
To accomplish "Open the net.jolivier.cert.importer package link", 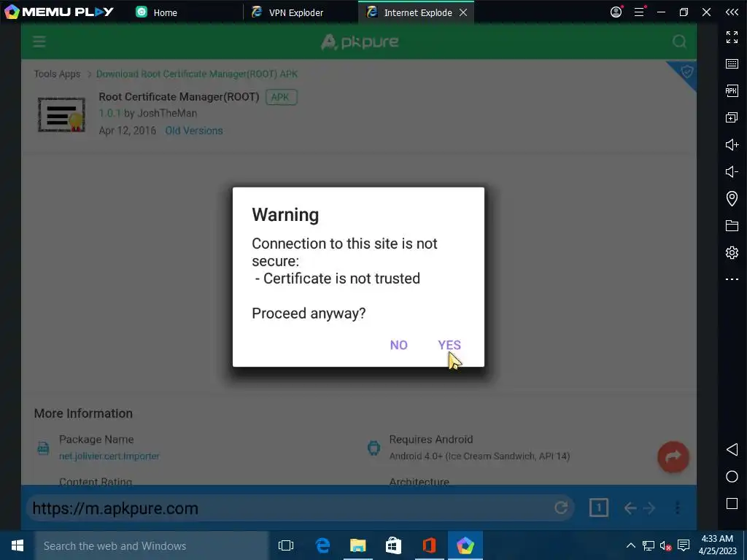I will coord(109,456).
